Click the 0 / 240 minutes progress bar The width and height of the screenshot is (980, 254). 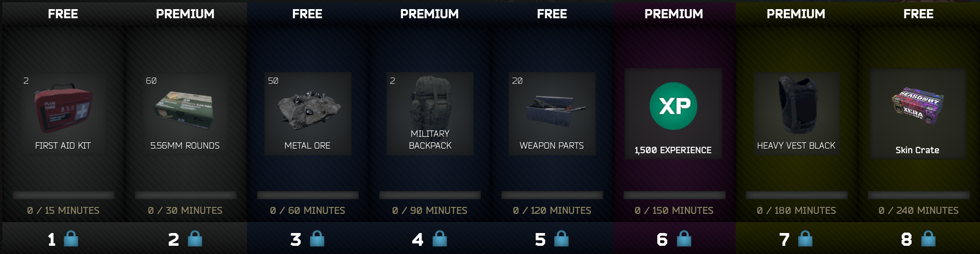(x=918, y=195)
